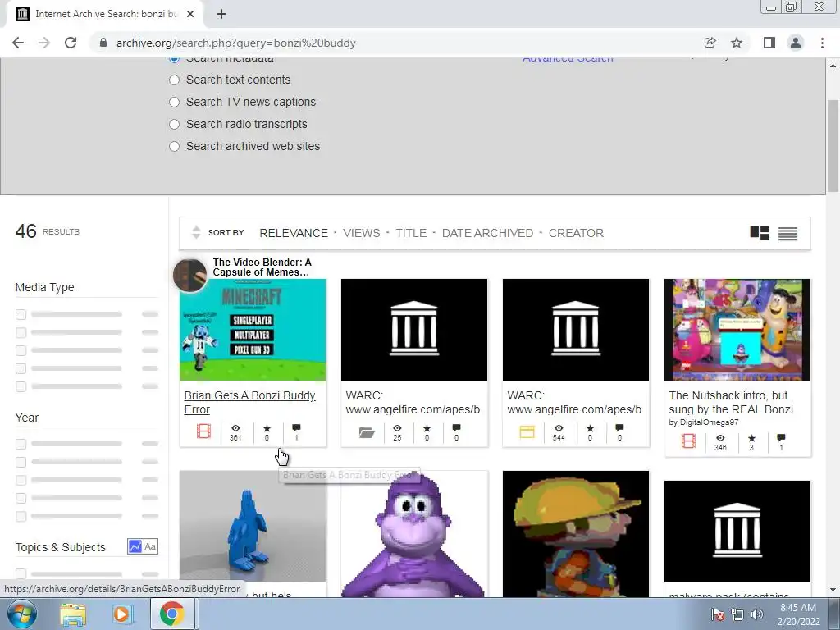
Task: Show Topics & Subjects as chart view
Action: (135, 546)
